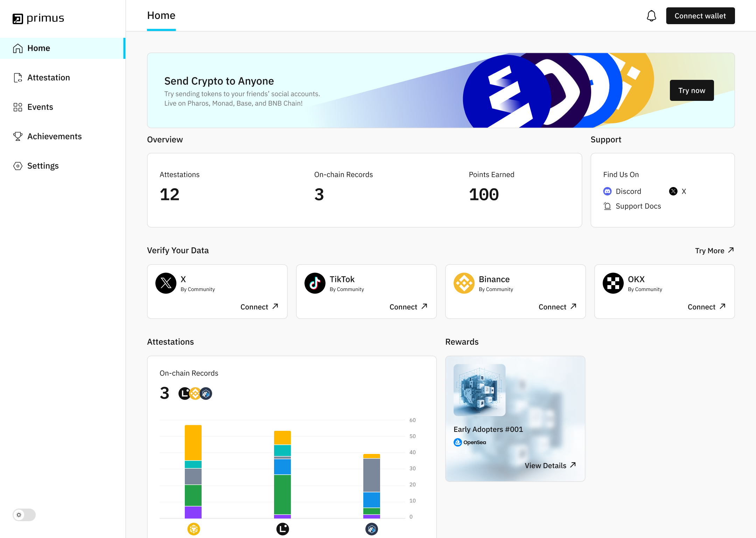Click the OpenSea badge icon
The height and width of the screenshot is (538, 756).
pyautogui.click(x=458, y=442)
